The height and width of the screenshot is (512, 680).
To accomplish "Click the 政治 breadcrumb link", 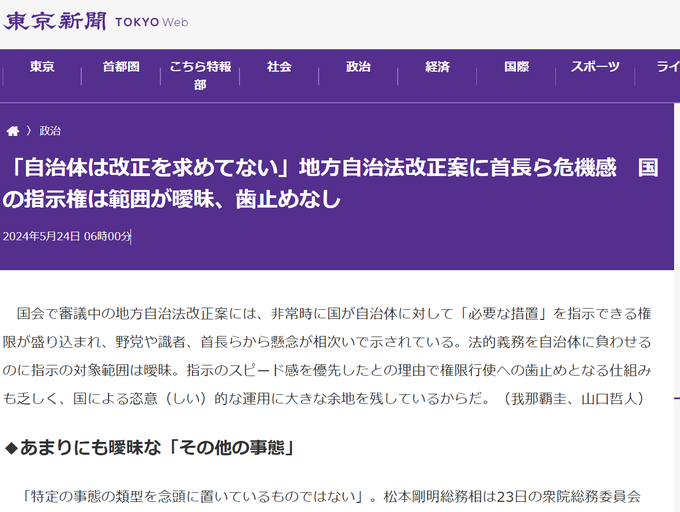I will tap(50, 131).
